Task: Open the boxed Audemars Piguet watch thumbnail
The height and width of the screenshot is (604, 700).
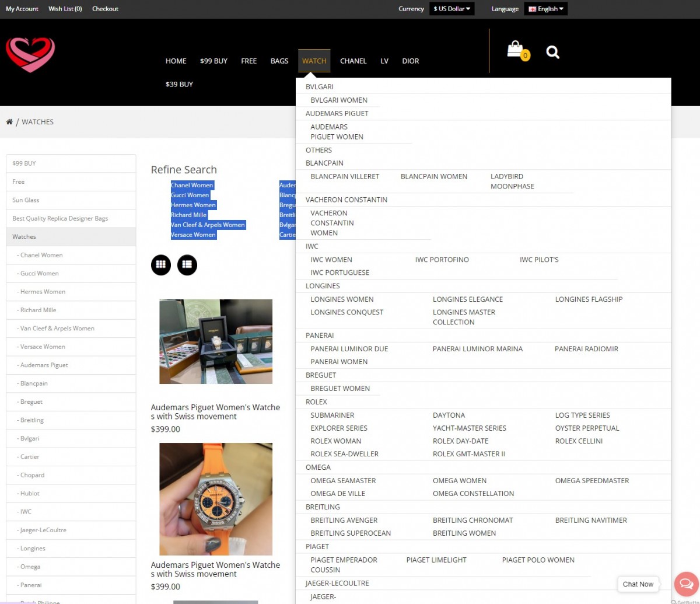Action: [x=216, y=341]
